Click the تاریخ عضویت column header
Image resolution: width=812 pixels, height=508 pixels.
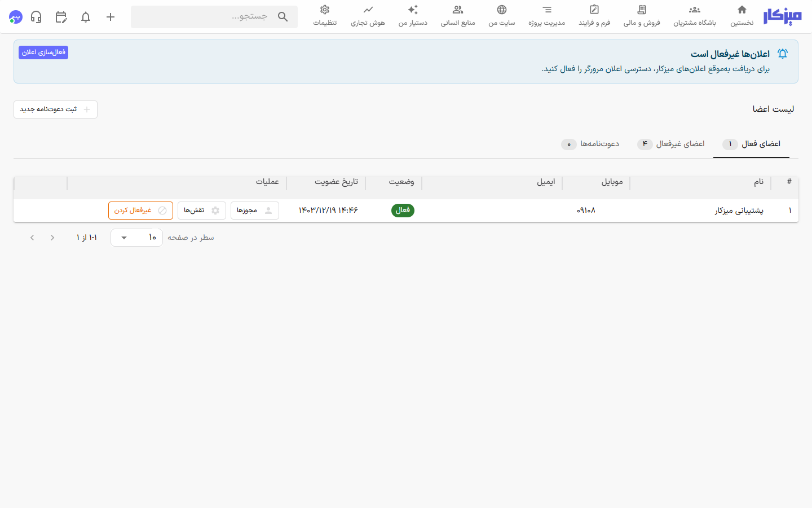click(336, 182)
